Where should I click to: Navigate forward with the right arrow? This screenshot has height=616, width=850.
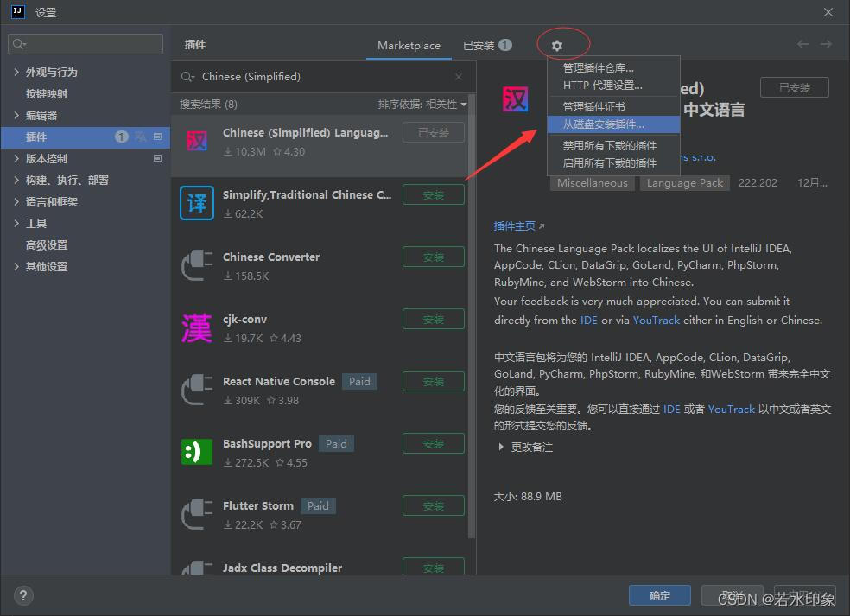click(x=826, y=44)
